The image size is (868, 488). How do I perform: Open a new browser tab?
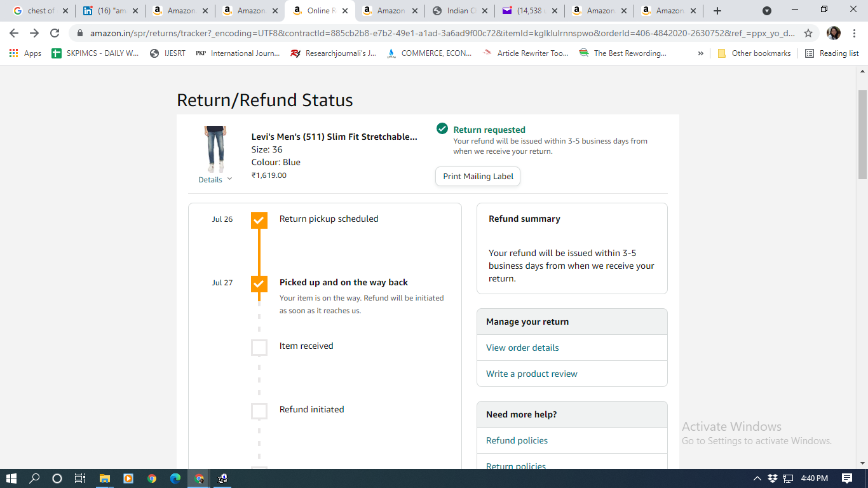pyautogui.click(x=717, y=11)
